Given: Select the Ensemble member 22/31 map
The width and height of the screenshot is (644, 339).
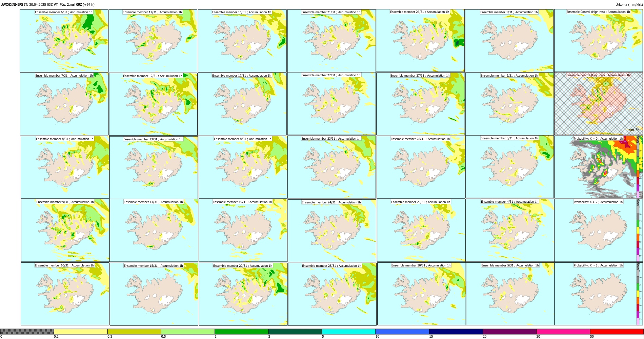Looking at the screenshot, I should (331, 104).
